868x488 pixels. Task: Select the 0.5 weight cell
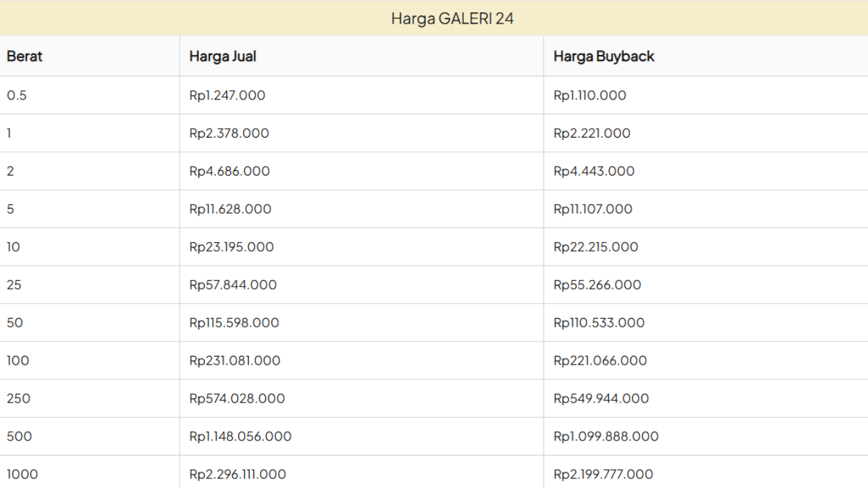[x=17, y=96]
